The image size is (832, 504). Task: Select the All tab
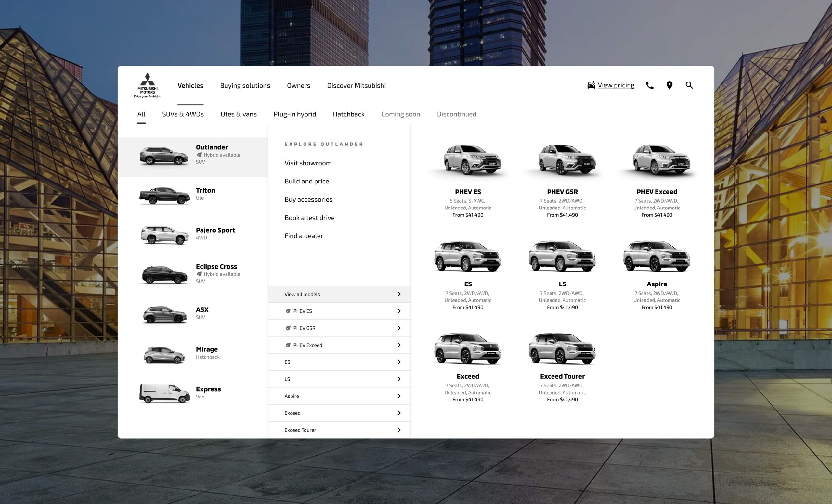coord(141,114)
